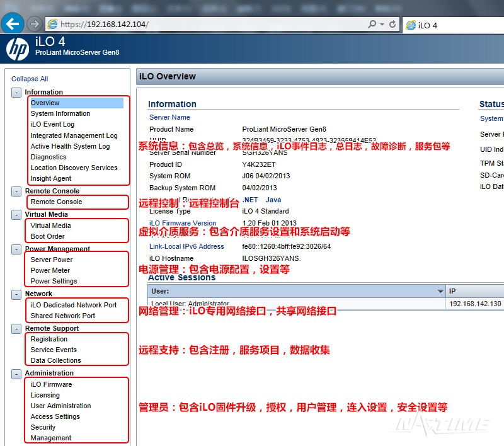The width and height of the screenshot is (504, 446).
Task: Click the search magnifier in address bar
Action: (x=372, y=24)
